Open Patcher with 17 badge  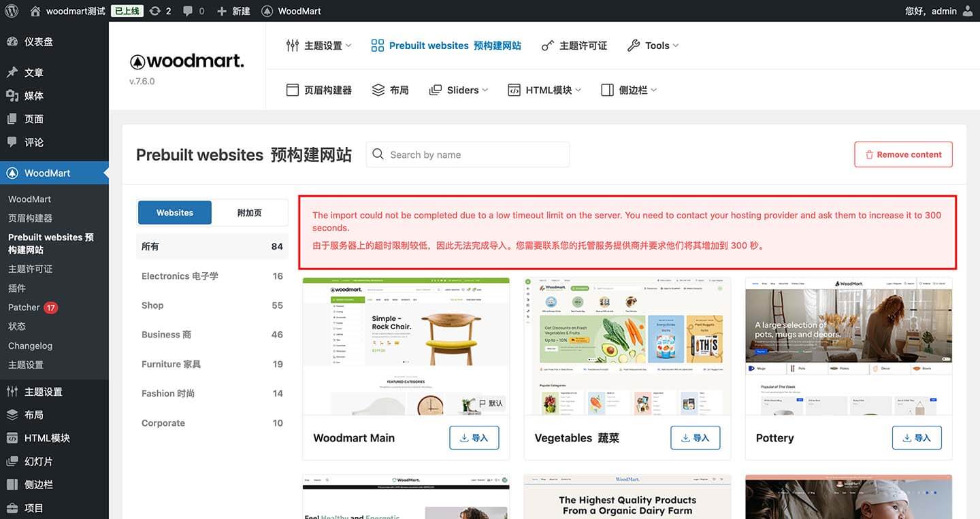click(33, 307)
